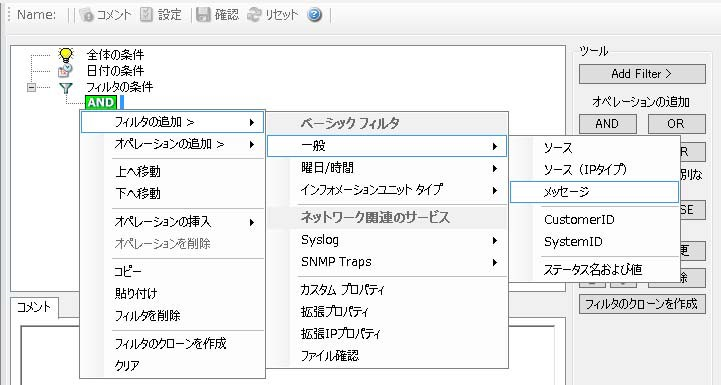Select the light bulb icon for 全体の条件

66,55
